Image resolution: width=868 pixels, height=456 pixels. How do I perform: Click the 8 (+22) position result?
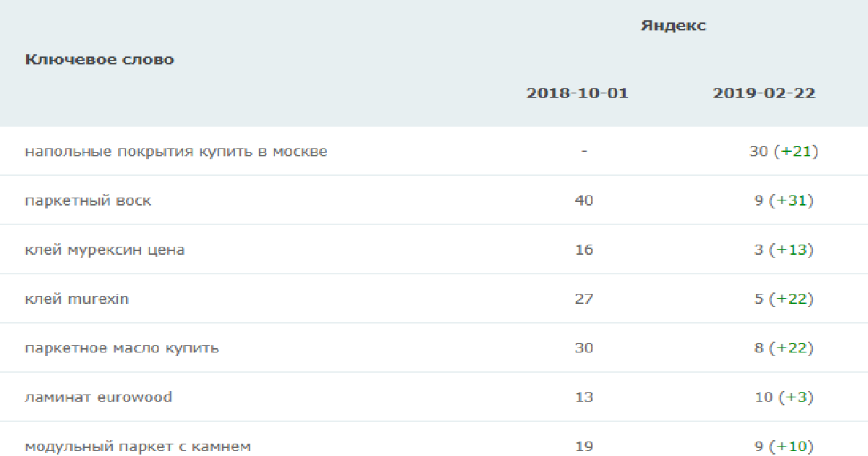click(783, 348)
